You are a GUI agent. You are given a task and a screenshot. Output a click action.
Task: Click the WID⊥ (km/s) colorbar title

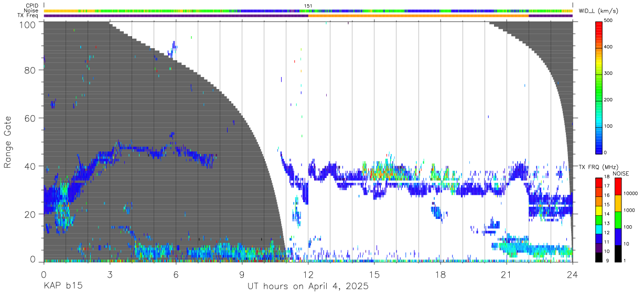(x=598, y=10)
